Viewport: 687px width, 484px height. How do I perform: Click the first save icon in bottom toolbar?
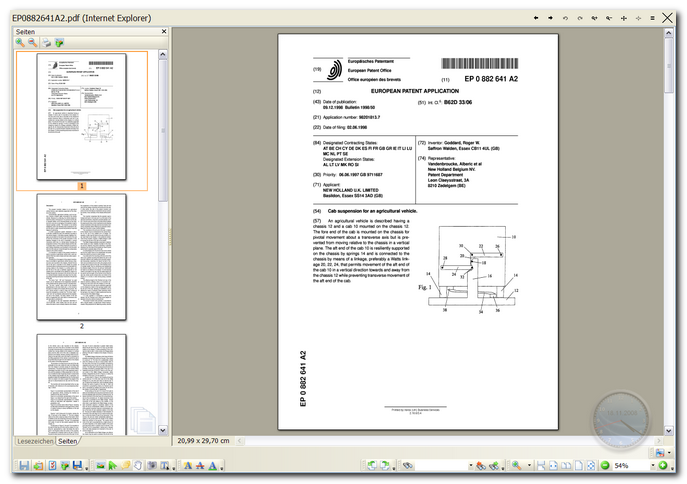pyautogui.click(x=23, y=466)
